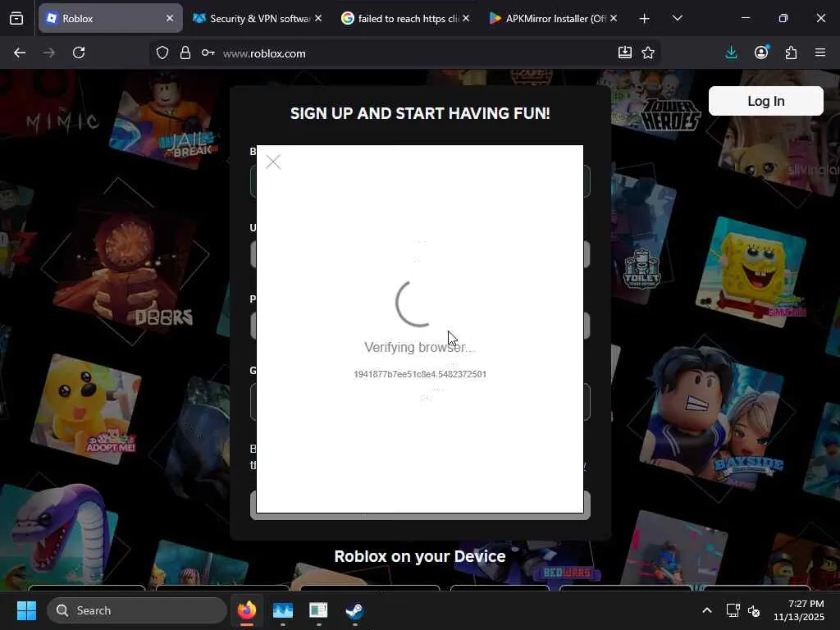Click the verification ID 1941877b7ee51c8e4 text
The height and width of the screenshot is (630, 840).
(420, 374)
